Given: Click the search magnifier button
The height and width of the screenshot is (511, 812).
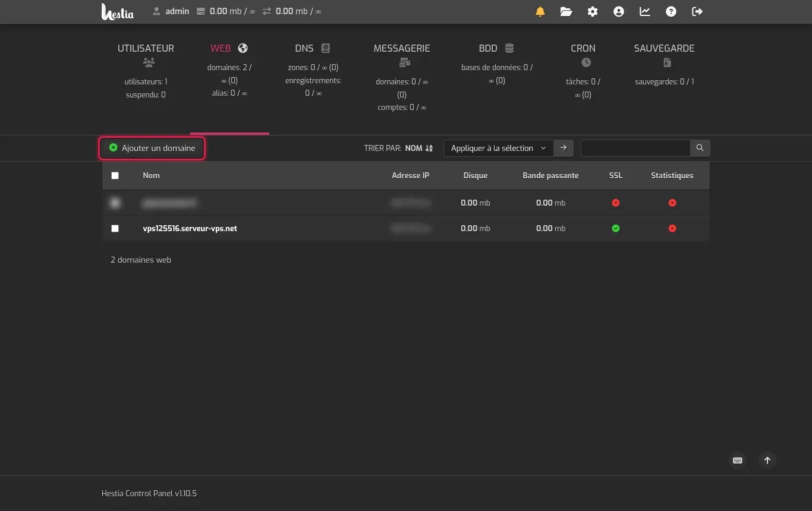Looking at the screenshot, I should pyautogui.click(x=700, y=148).
